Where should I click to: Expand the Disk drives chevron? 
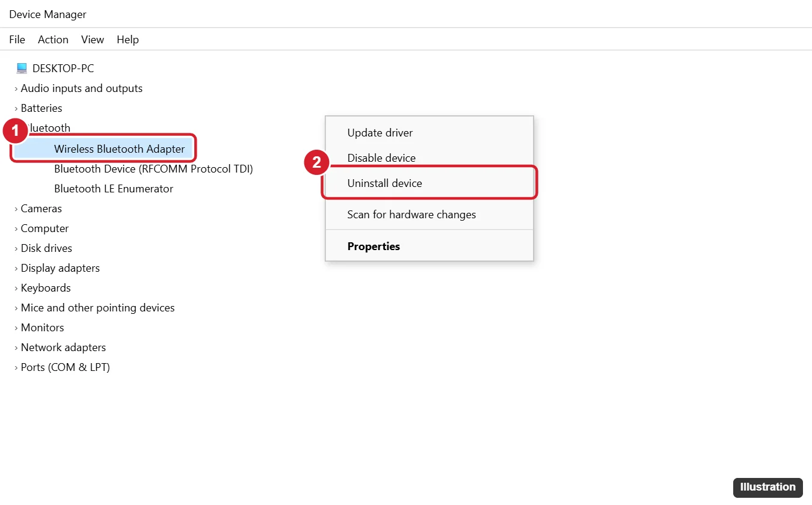click(x=16, y=249)
